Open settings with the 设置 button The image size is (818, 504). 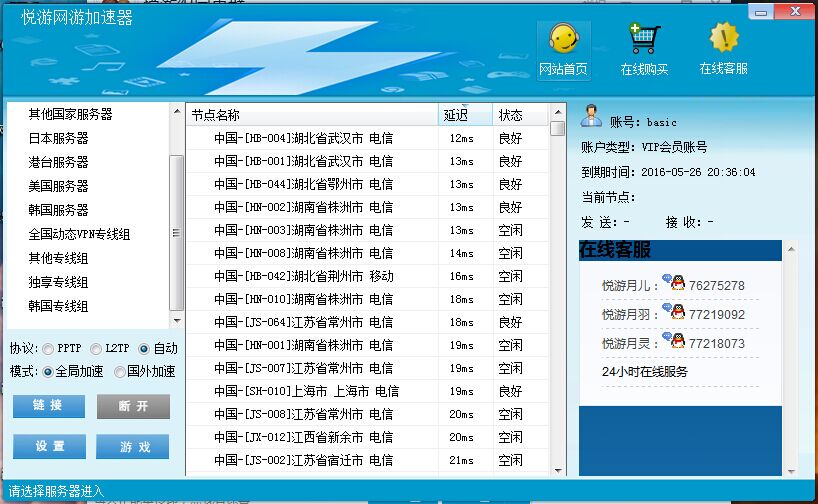pyautogui.click(x=49, y=447)
